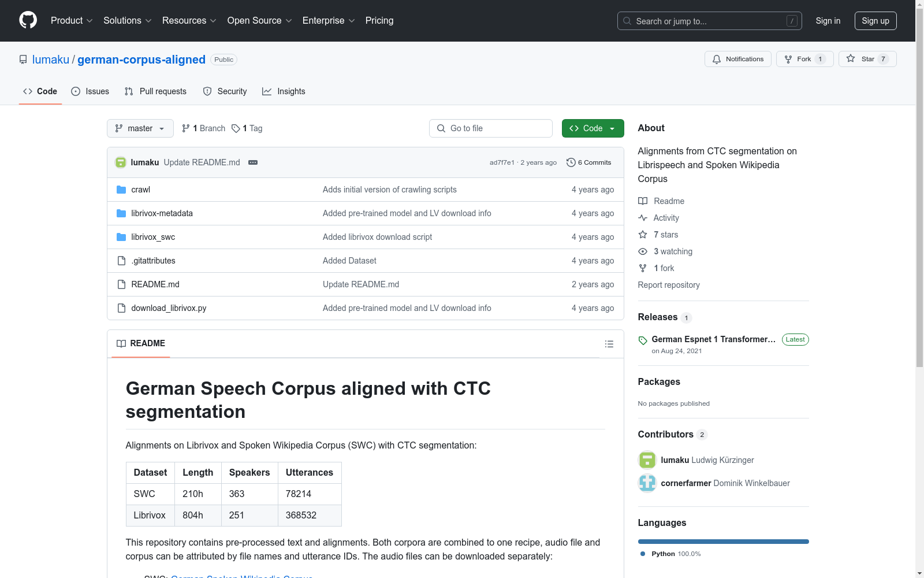This screenshot has width=924, height=578.
Task: Select the README tab
Action: (141, 343)
